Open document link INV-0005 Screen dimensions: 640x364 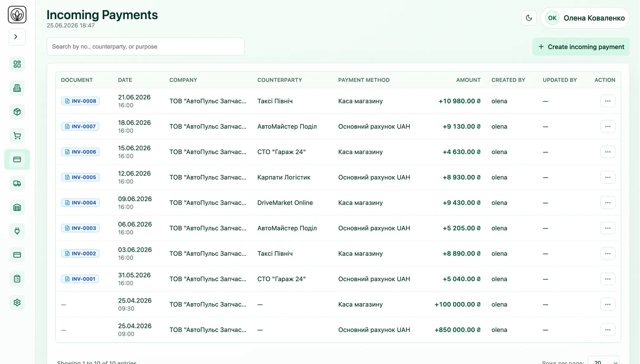[80, 177]
